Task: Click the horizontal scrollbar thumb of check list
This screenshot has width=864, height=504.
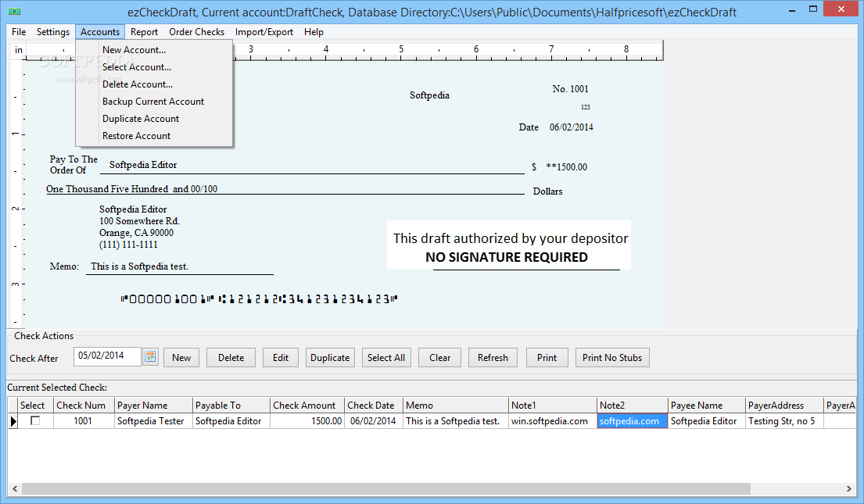Action: [x=385, y=488]
